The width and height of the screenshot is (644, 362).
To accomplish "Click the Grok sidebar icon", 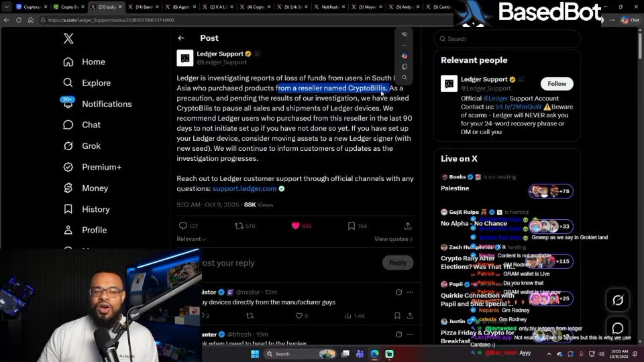I will pyautogui.click(x=68, y=145).
